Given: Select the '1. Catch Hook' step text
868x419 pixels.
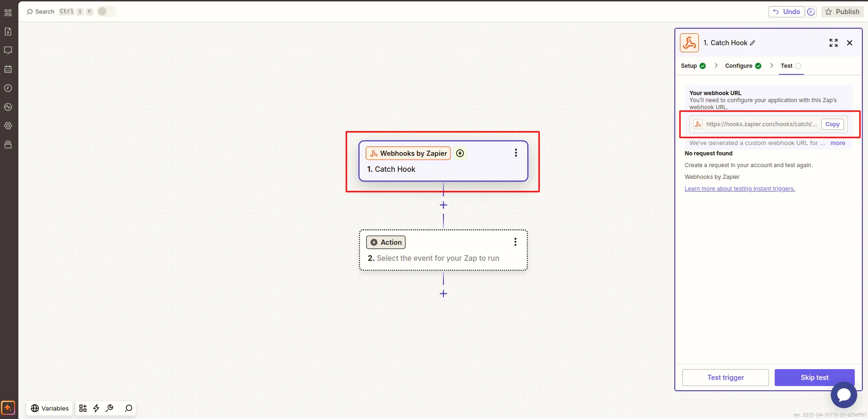Looking at the screenshot, I should pyautogui.click(x=391, y=169).
